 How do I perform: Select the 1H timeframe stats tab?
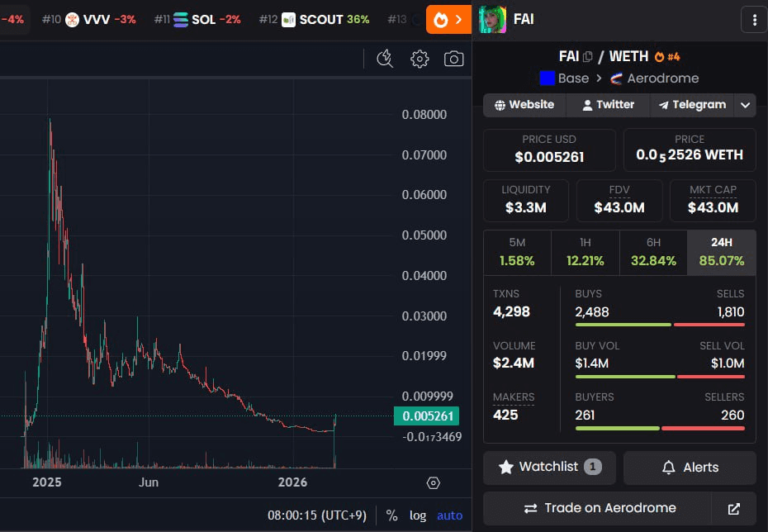[x=585, y=252]
